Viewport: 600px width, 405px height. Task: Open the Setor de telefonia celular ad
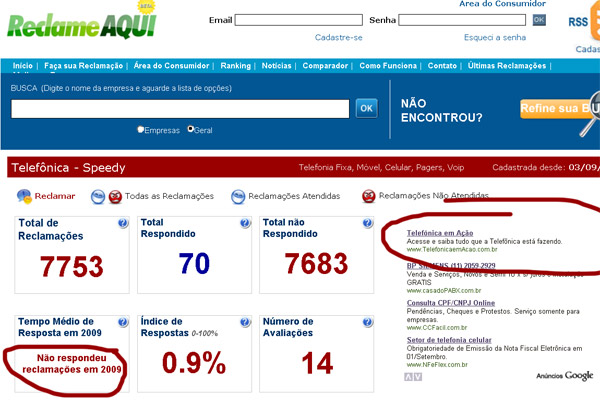(x=449, y=340)
